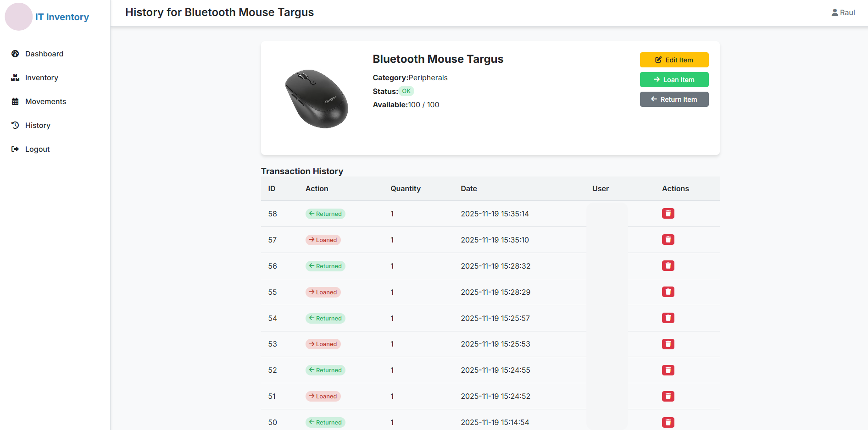This screenshot has height=430, width=868.
Task: Click the Dashboard gauge icon in sidebar
Action: pos(15,54)
